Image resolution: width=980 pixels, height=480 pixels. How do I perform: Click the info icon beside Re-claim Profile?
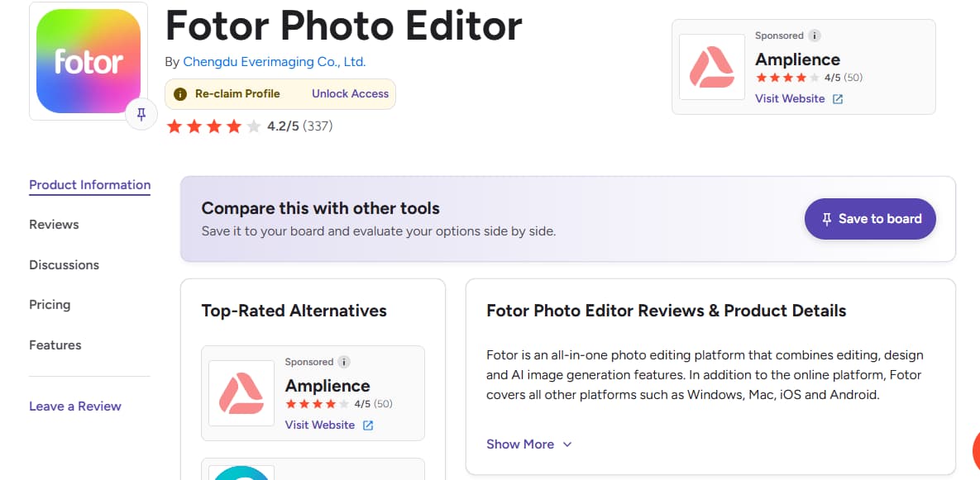coord(180,94)
